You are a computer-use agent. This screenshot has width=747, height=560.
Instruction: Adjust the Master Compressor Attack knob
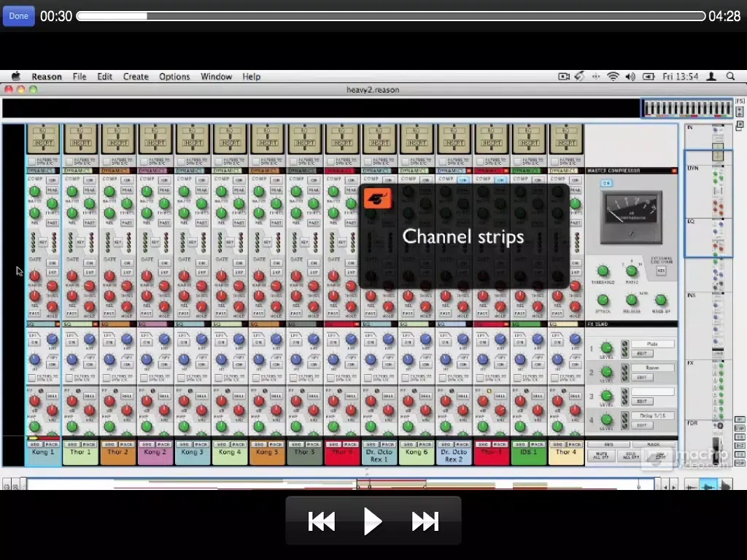[x=603, y=300]
